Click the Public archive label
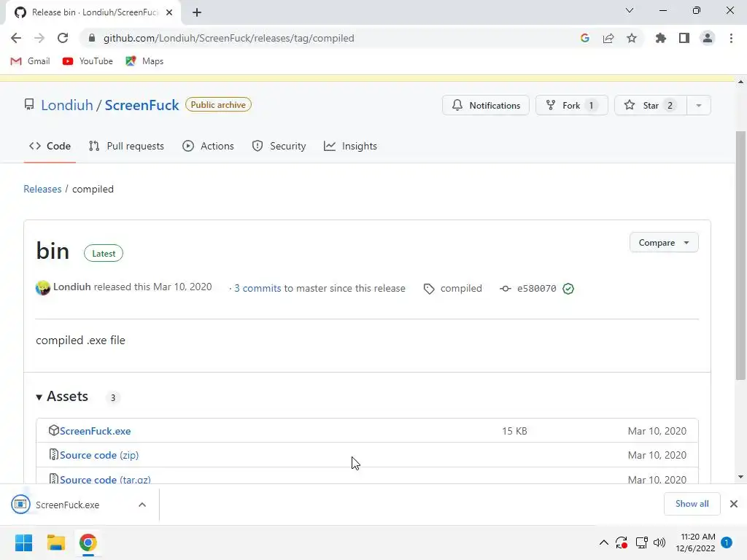The width and height of the screenshot is (747, 560). coord(218,105)
